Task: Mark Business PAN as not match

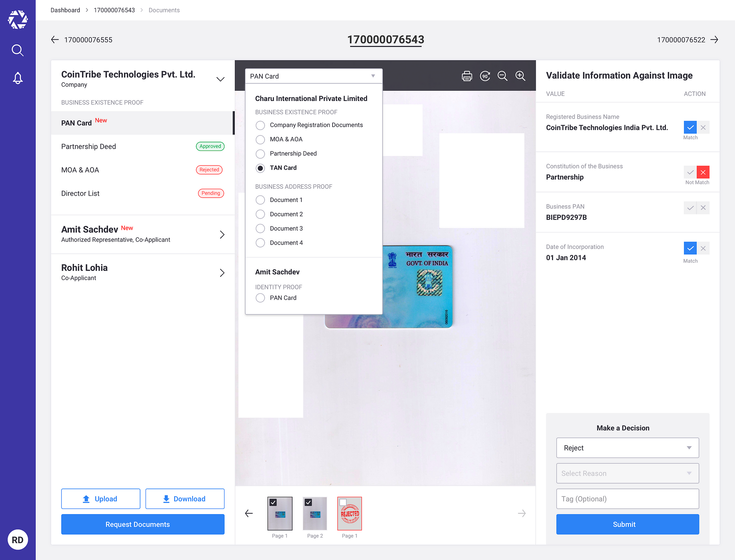Action: pos(703,208)
